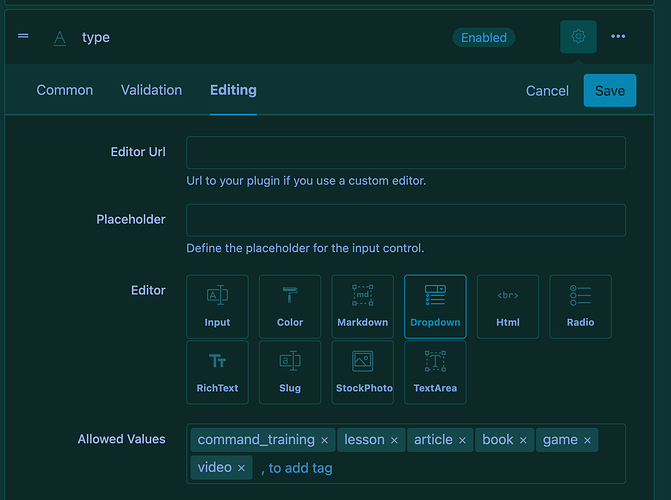The image size is (671, 500).
Task: Pick the Radio editor option
Action: pyautogui.click(x=580, y=307)
